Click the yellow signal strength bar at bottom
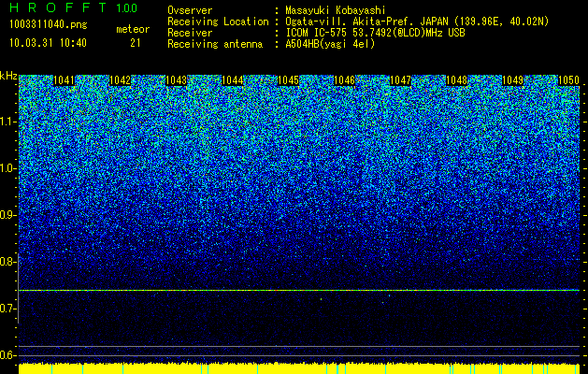Screen dimensions: 588x374 tap(299, 368)
